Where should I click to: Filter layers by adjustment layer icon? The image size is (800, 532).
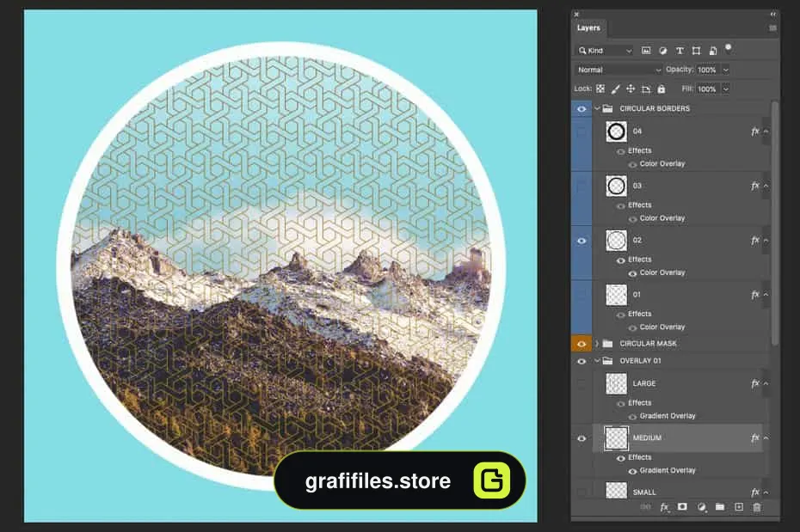(x=662, y=51)
